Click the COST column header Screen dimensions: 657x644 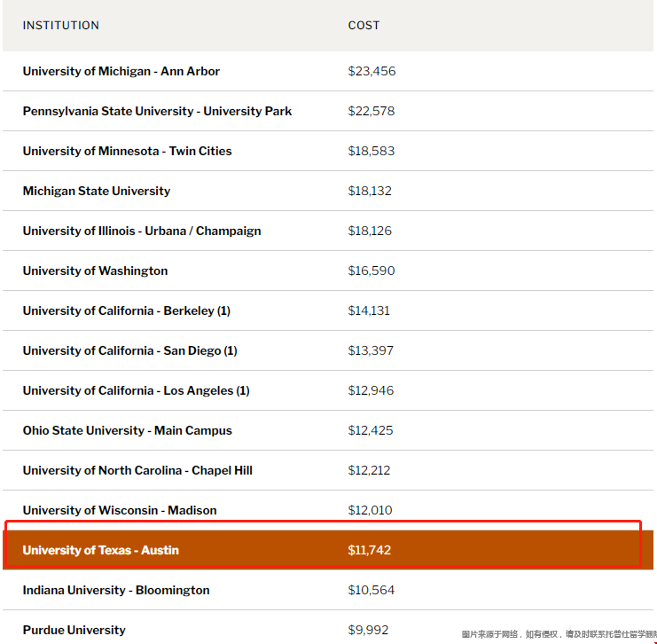click(364, 26)
